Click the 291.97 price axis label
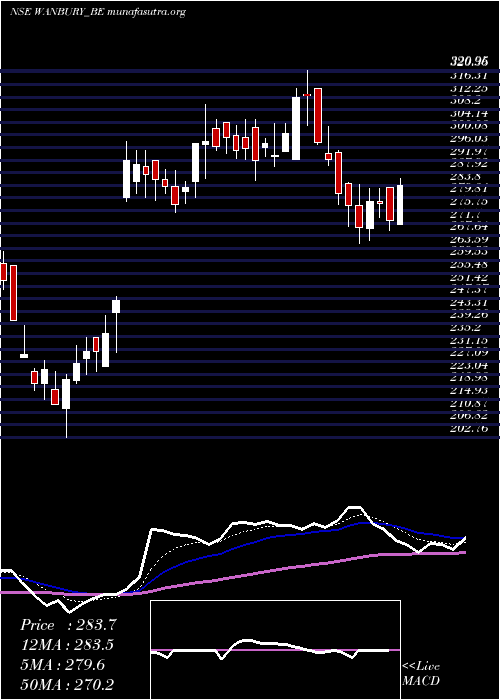 (x=468, y=151)
